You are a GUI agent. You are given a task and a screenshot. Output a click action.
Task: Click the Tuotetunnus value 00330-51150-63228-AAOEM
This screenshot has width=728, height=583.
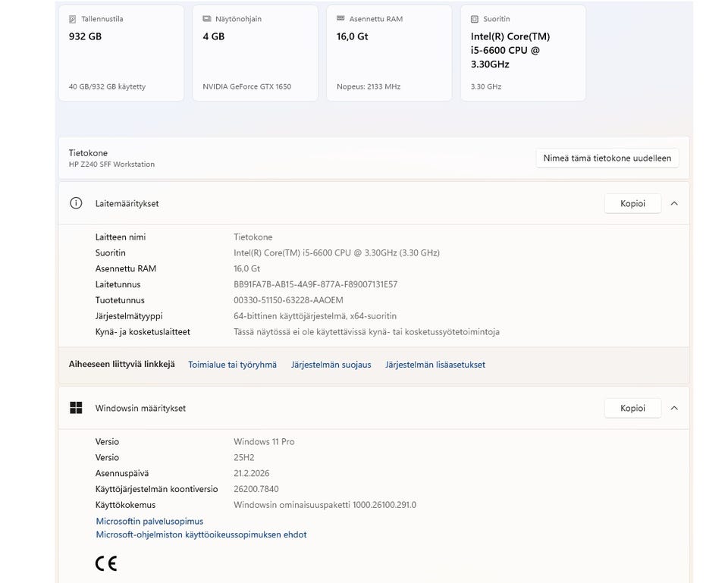click(x=288, y=300)
